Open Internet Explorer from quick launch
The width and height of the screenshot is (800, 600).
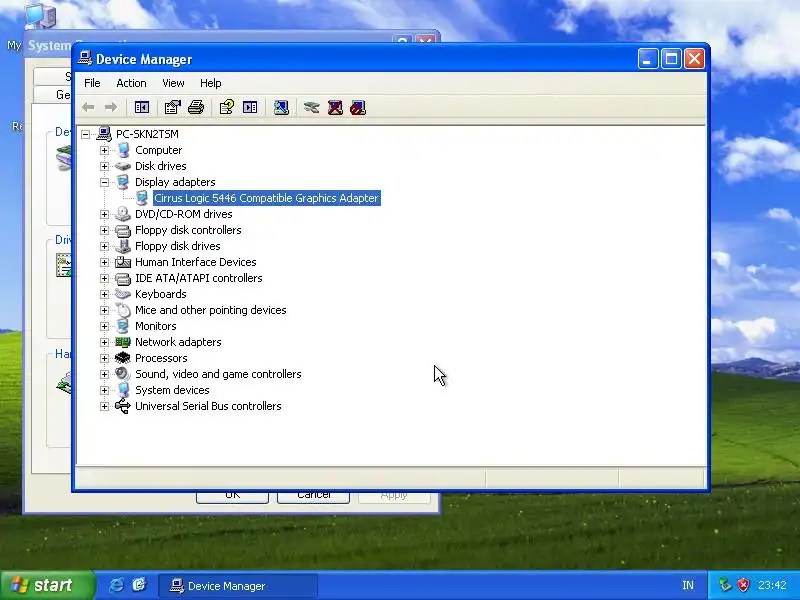tap(116, 585)
